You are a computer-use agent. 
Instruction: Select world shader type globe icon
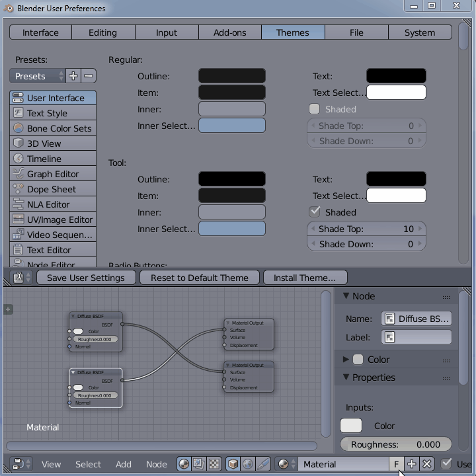click(x=248, y=464)
